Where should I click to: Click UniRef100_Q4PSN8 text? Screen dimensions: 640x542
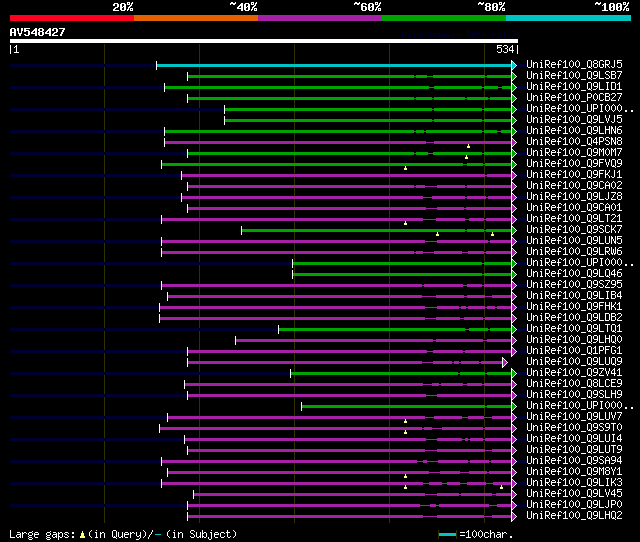tap(574, 142)
